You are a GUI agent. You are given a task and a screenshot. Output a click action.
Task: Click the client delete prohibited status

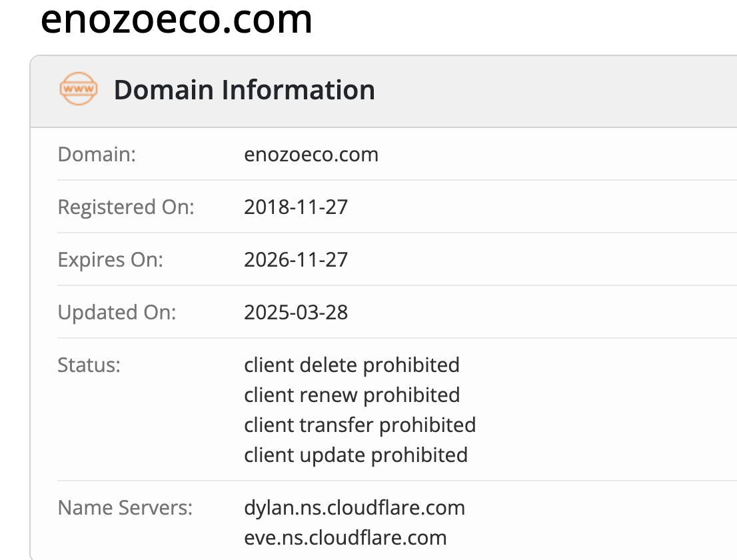(x=352, y=365)
